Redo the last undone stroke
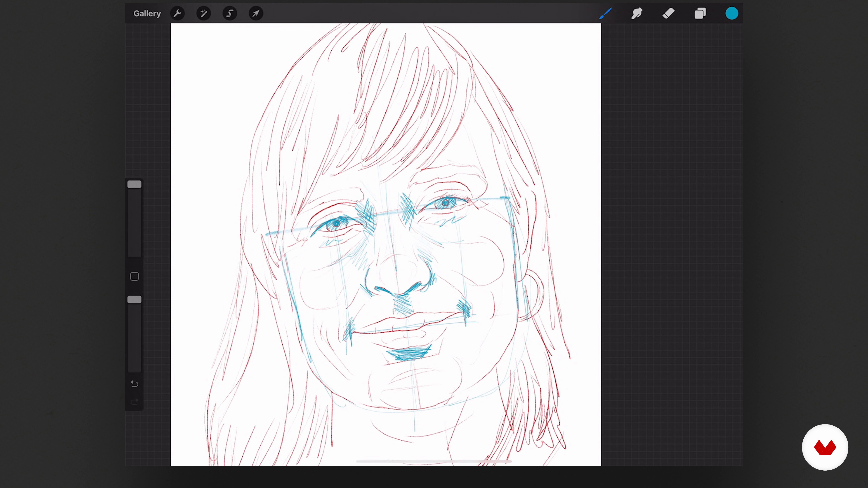Viewport: 868px width, 488px height. (134, 402)
